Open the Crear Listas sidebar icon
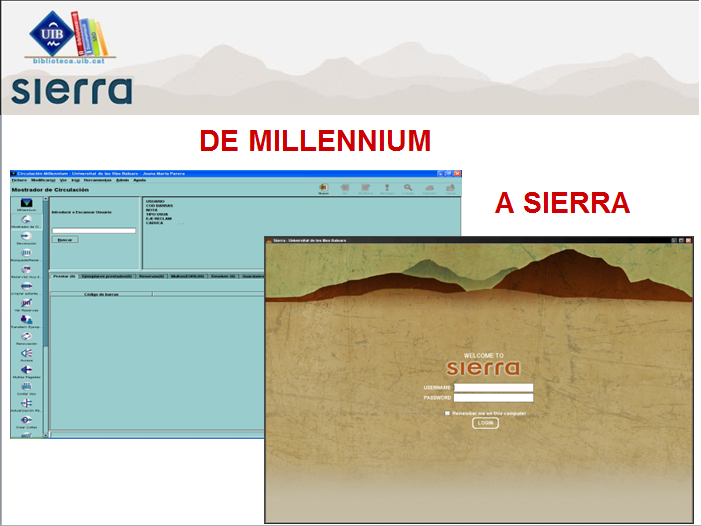The image size is (701, 526). pos(26,421)
